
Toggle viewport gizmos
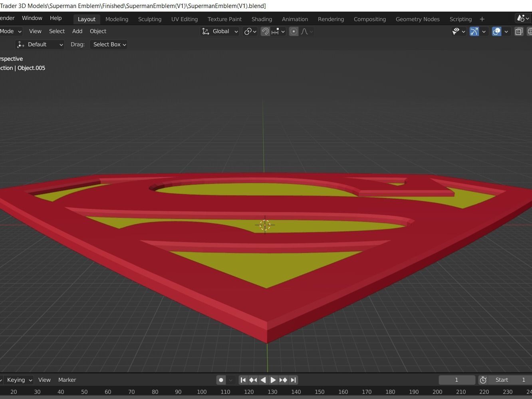point(474,32)
